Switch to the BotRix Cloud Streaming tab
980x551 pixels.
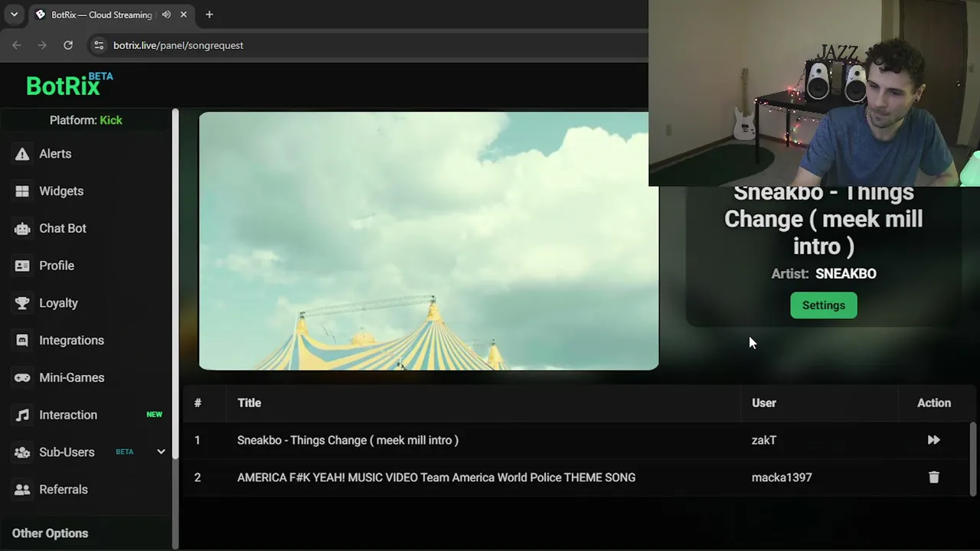111,15
